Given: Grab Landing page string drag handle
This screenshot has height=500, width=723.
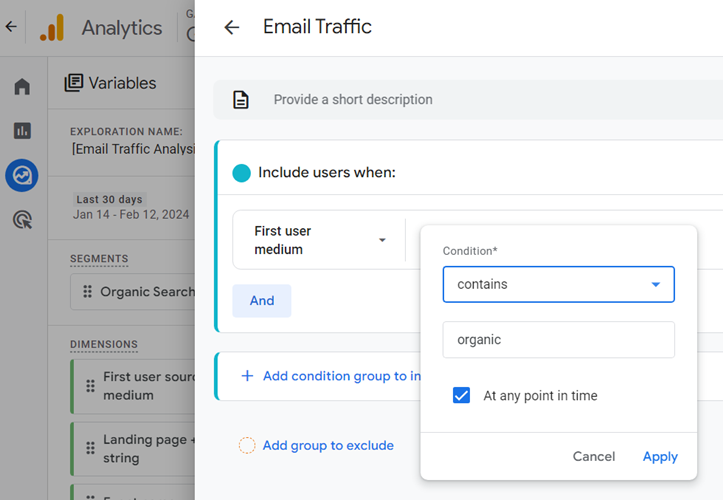Looking at the screenshot, I should pyautogui.click(x=90, y=448).
